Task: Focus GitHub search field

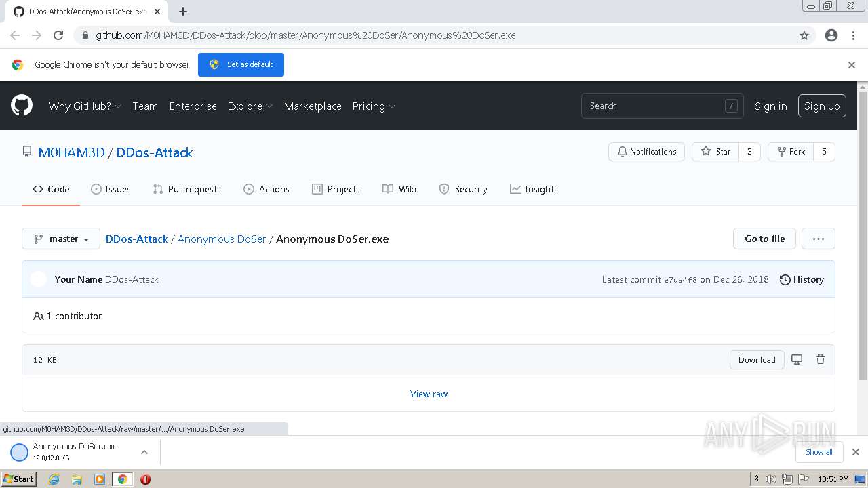Action: tap(663, 106)
